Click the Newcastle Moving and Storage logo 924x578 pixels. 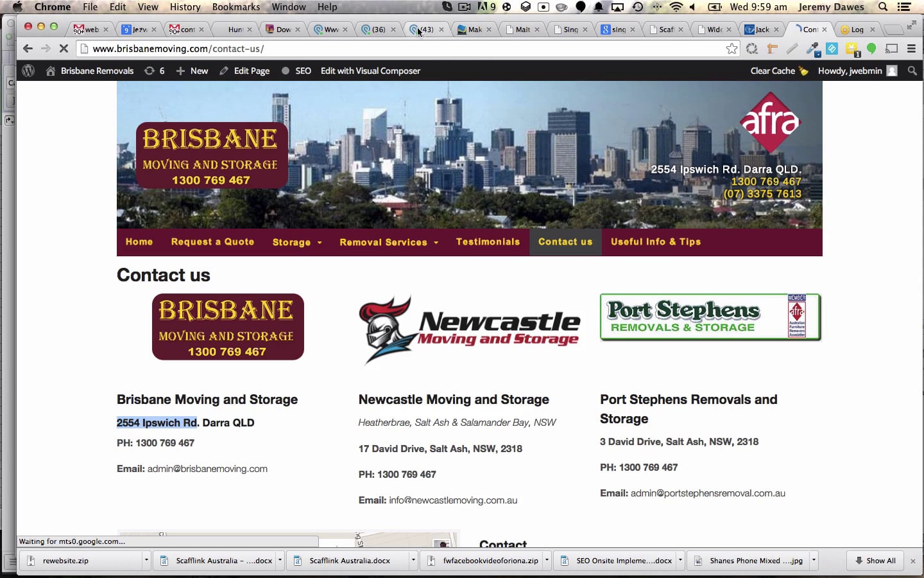point(470,329)
